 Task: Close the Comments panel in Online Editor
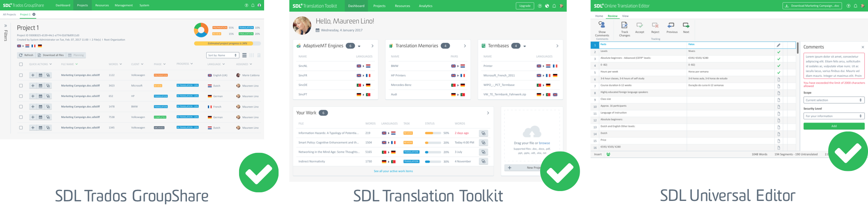tap(863, 47)
